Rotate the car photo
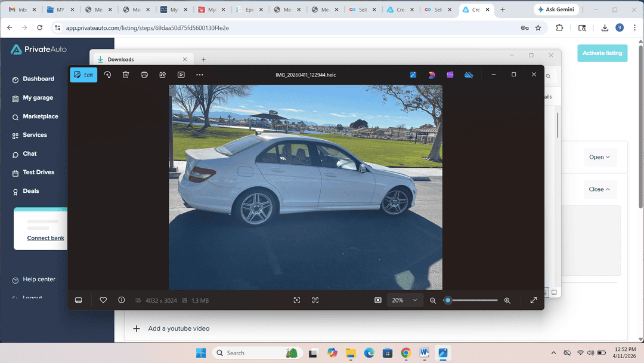 108,75
